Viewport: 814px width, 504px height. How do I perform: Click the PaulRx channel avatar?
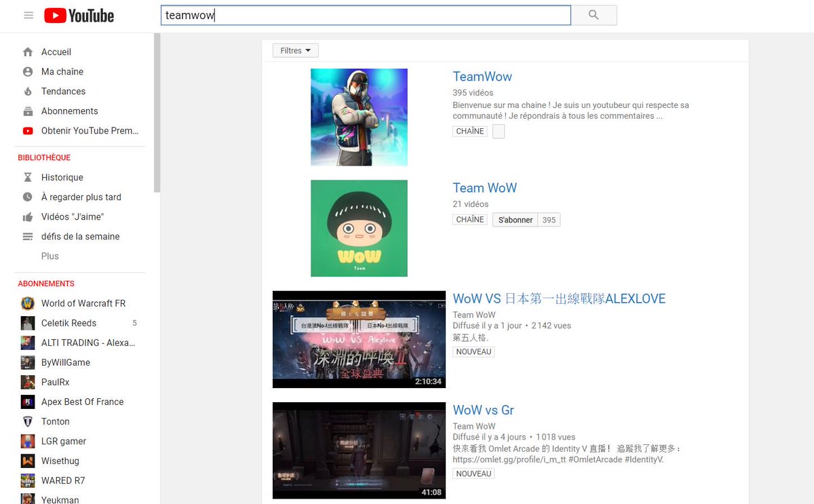click(28, 382)
